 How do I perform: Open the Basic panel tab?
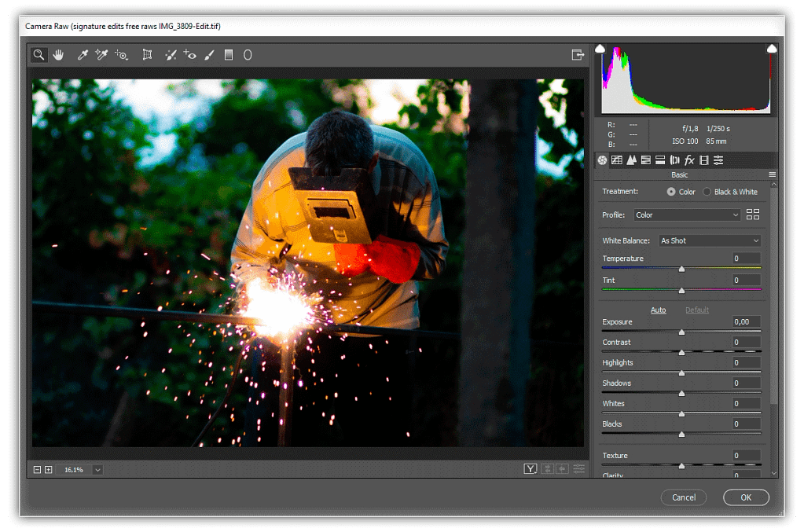[x=603, y=160]
